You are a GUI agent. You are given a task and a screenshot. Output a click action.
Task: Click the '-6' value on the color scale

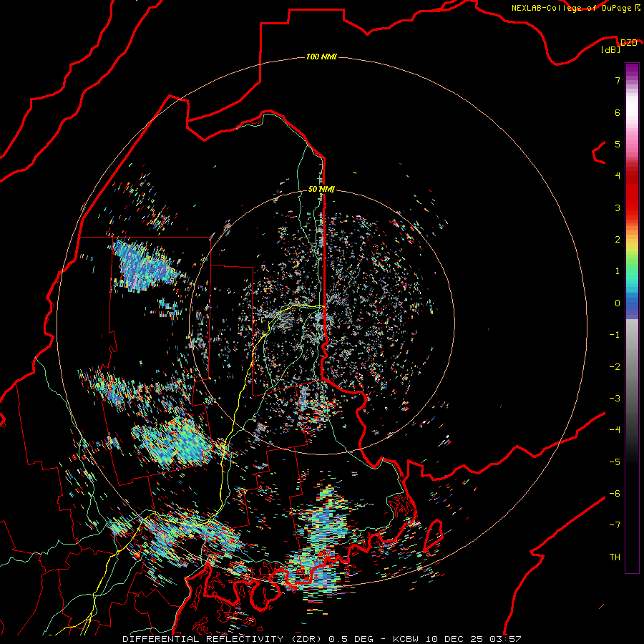tap(615, 494)
